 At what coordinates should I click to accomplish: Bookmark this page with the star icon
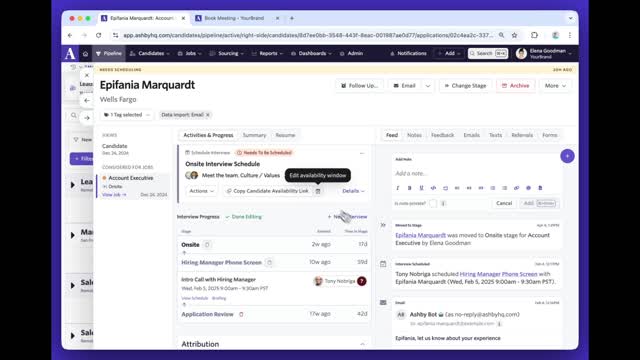point(514,36)
